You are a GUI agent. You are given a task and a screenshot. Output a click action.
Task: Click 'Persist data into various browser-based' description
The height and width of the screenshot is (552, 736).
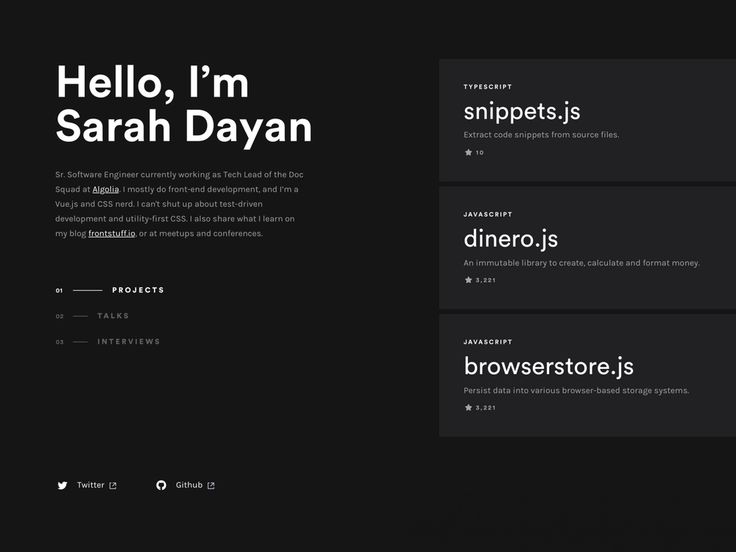click(x=576, y=391)
